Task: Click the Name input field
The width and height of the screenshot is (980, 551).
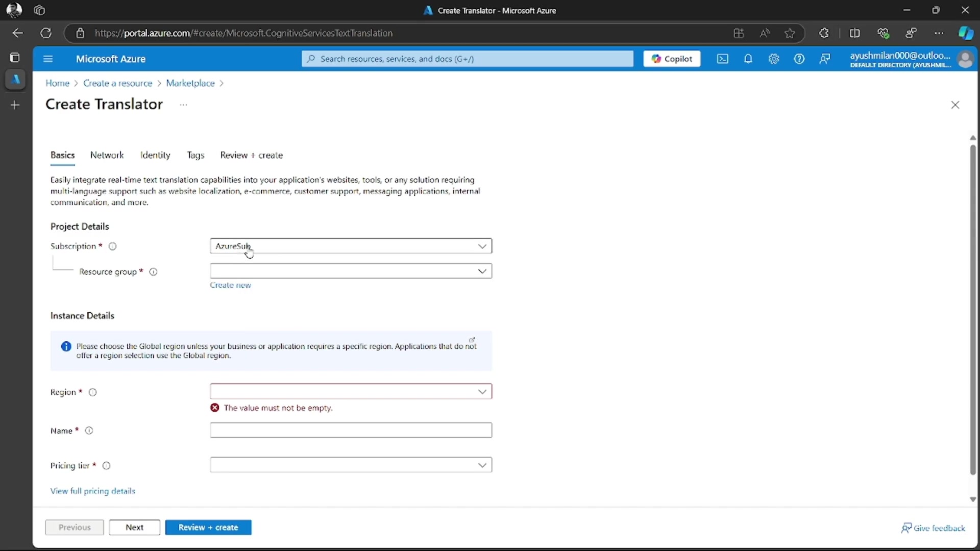Action: (x=351, y=430)
